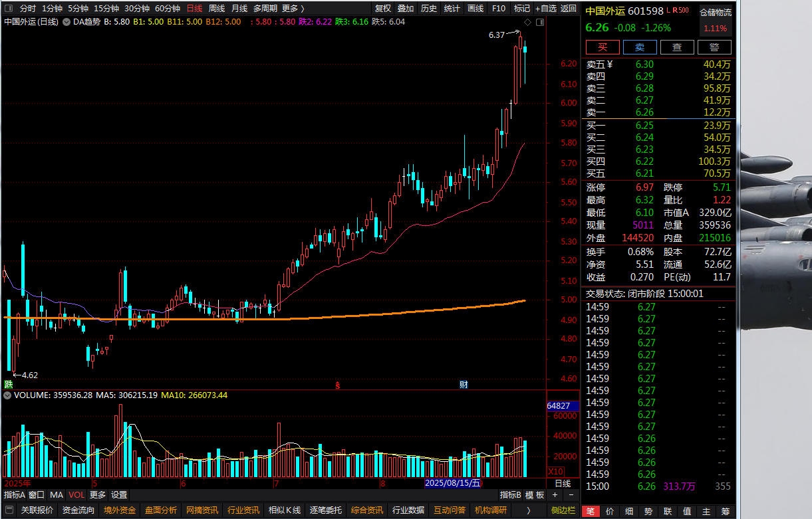
Task: Click the red 买 buy button
Action: tap(603, 47)
